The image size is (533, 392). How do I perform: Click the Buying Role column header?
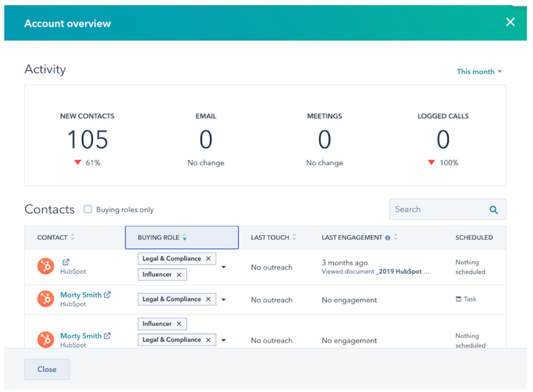(x=159, y=237)
